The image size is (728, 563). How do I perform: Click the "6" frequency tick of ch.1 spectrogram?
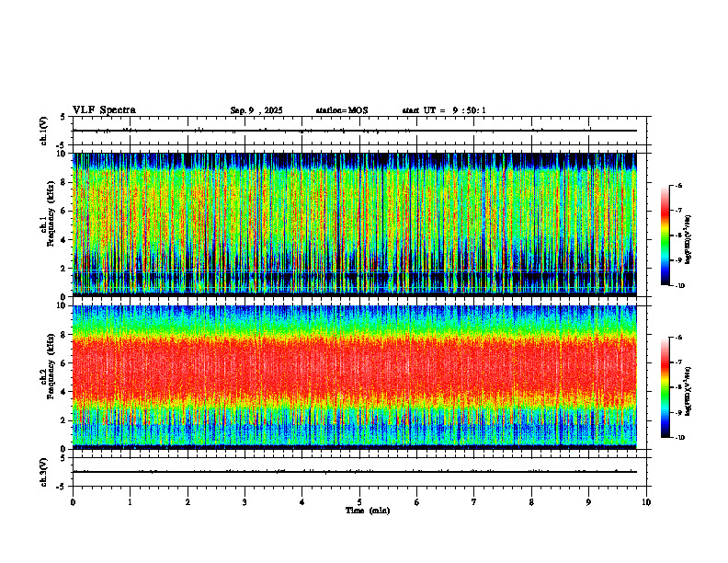[64, 211]
